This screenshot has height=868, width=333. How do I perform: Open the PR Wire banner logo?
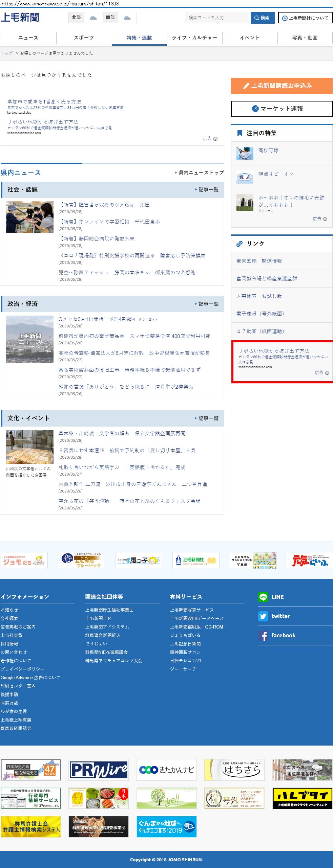pos(99,770)
